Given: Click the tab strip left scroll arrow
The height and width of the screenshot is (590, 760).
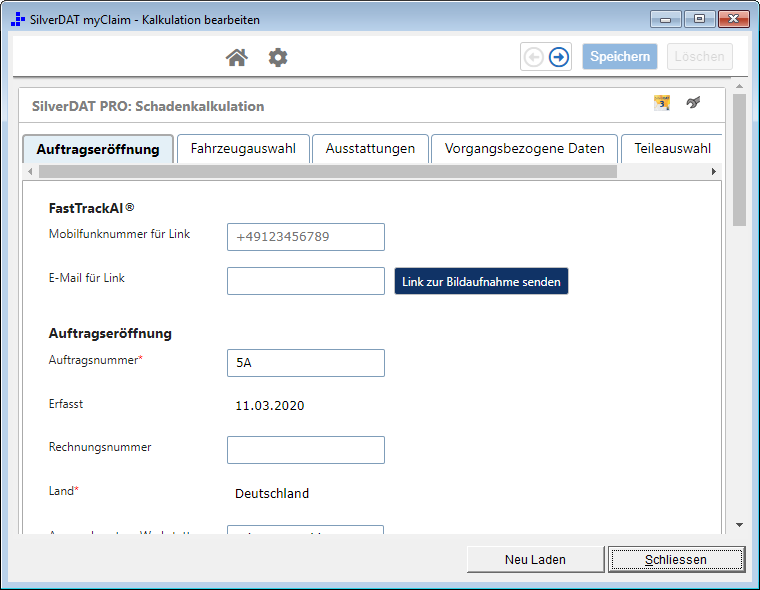Looking at the screenshot, I should point(31,172).
